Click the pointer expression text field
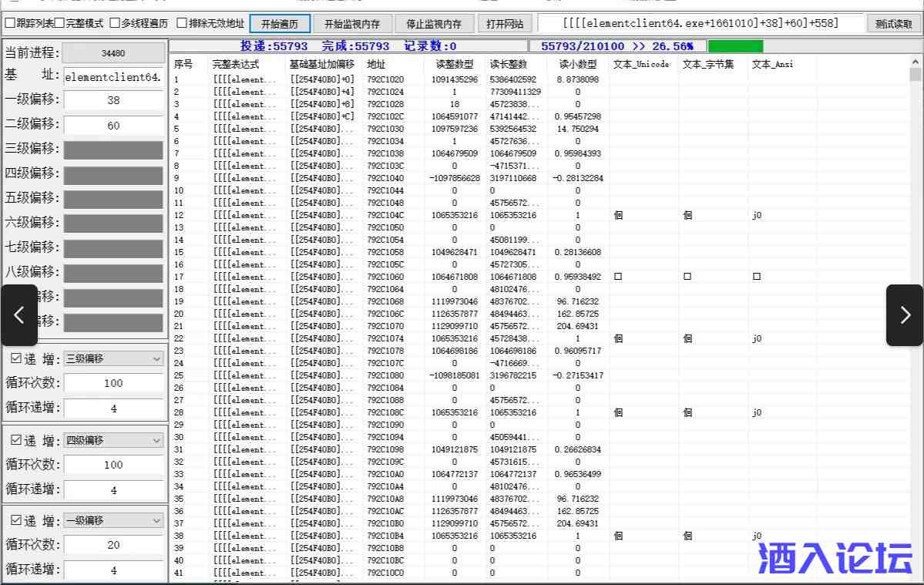924x585 pixels. pos(701,24)
